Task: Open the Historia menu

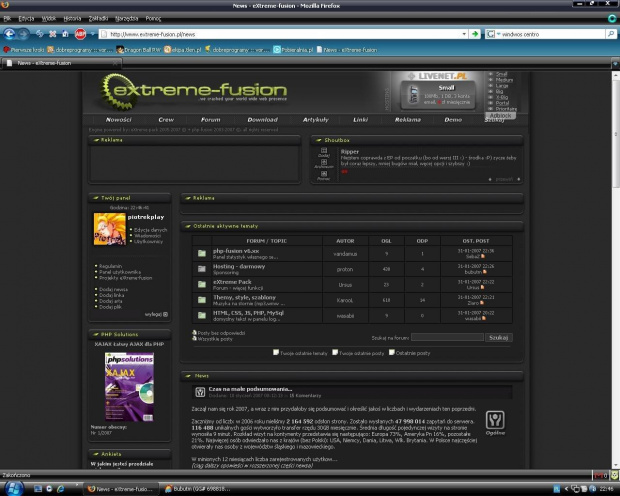Action: pos(72,19)
